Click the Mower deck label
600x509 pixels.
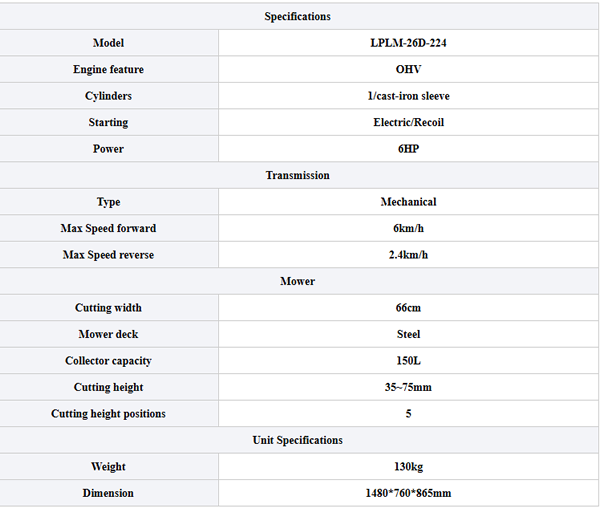click(x=108, y=335)
